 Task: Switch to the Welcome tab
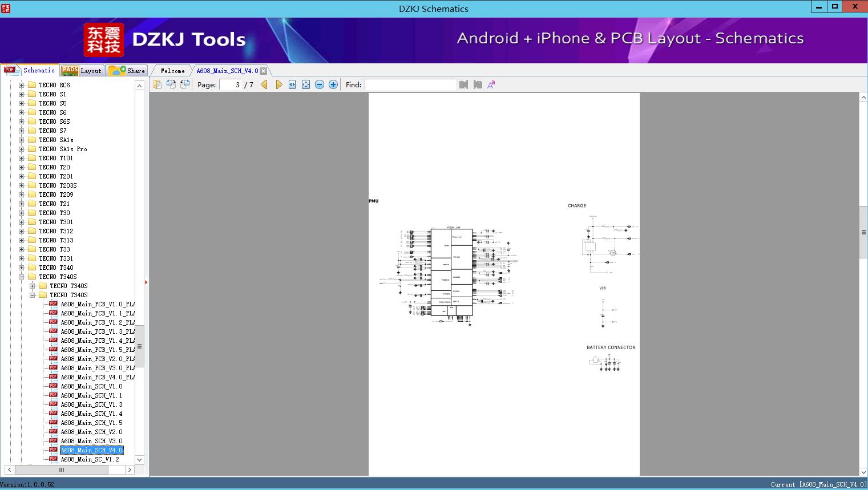(172, 71)
